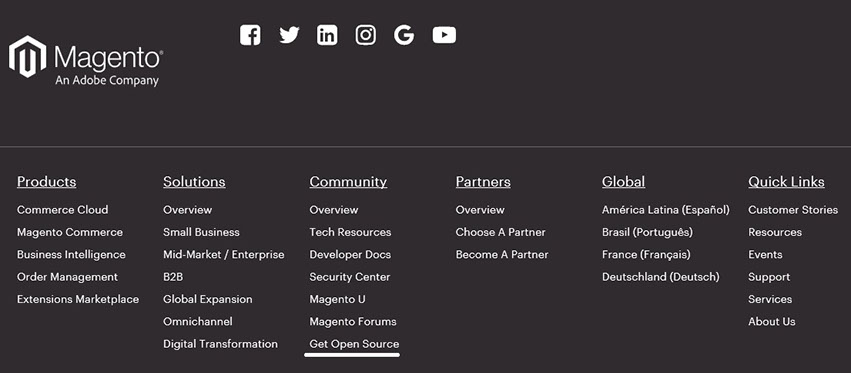Select Brasil (Português) region link

(x=647, y=232)
